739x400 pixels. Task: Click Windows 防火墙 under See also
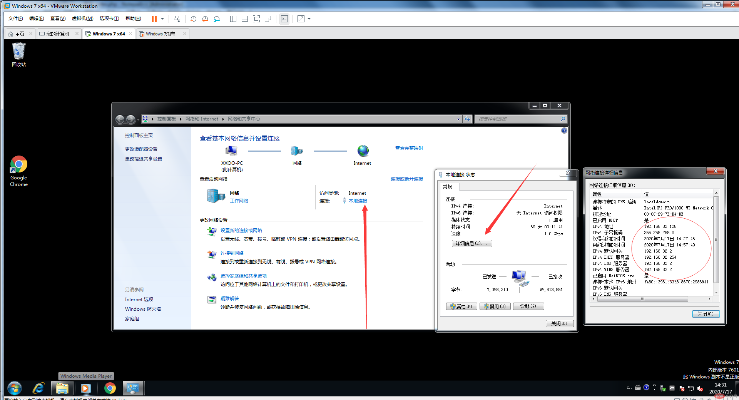pos(143,309)
